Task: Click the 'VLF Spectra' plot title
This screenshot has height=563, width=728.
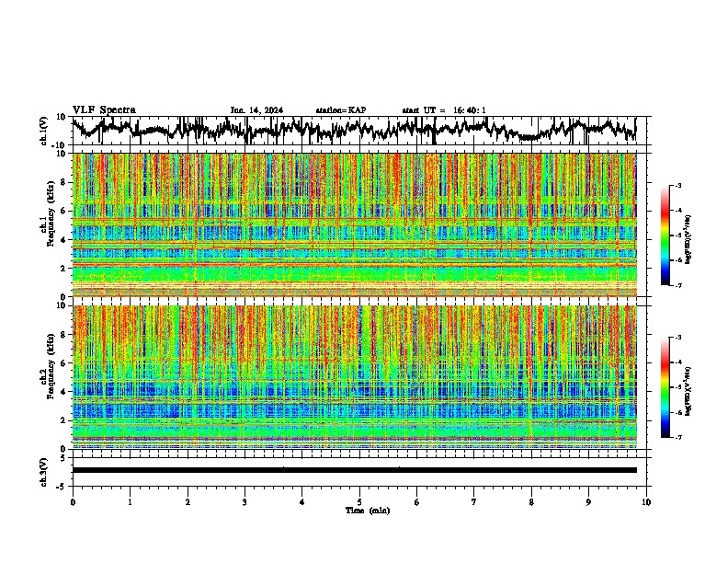Action: click(104, 110)
